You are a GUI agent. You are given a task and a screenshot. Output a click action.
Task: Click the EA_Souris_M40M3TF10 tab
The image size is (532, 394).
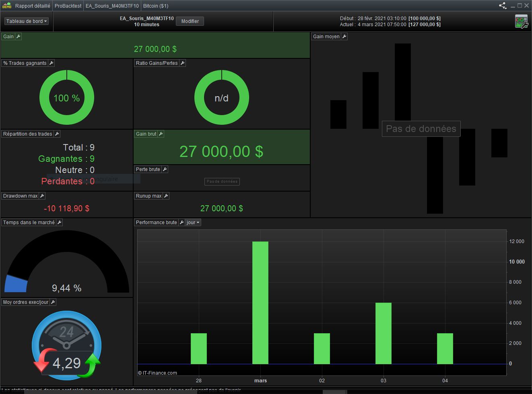(x=112, y=6)
